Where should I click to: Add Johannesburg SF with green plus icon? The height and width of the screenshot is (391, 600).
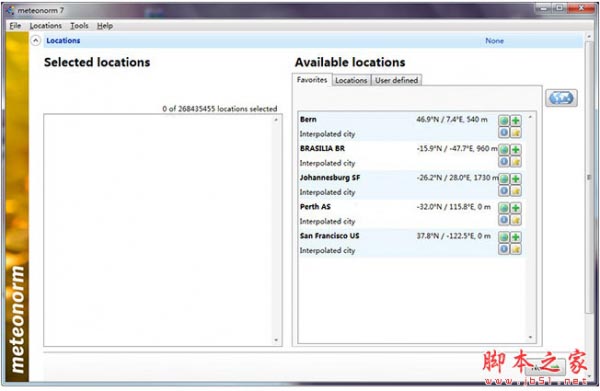point(516,179)
